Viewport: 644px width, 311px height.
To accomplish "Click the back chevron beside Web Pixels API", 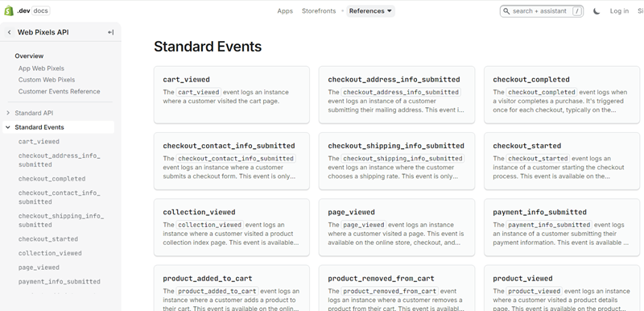I will click(x=9, y=32).
